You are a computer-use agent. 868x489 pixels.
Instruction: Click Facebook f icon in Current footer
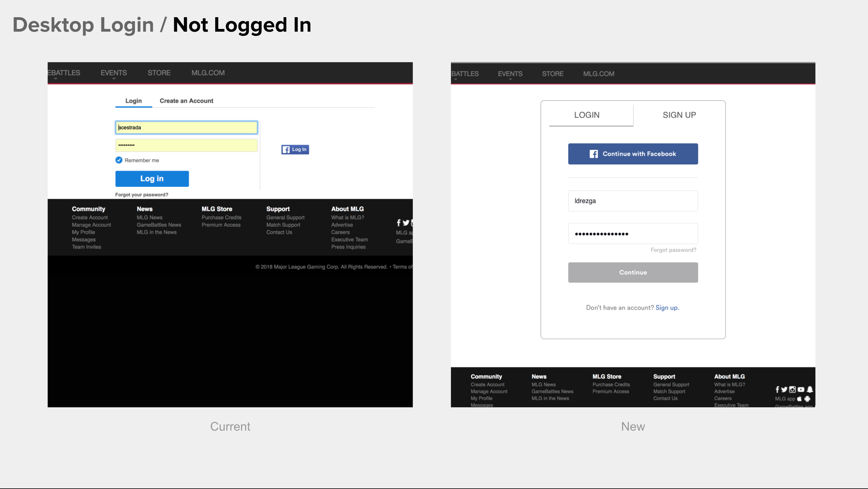click(399, 223)
